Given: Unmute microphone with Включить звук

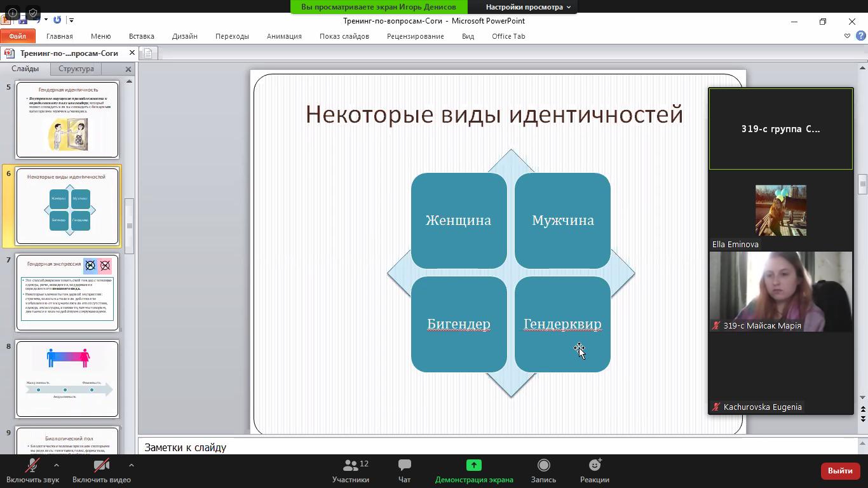Looking at the screenshot, I should (x=32, y=471).
